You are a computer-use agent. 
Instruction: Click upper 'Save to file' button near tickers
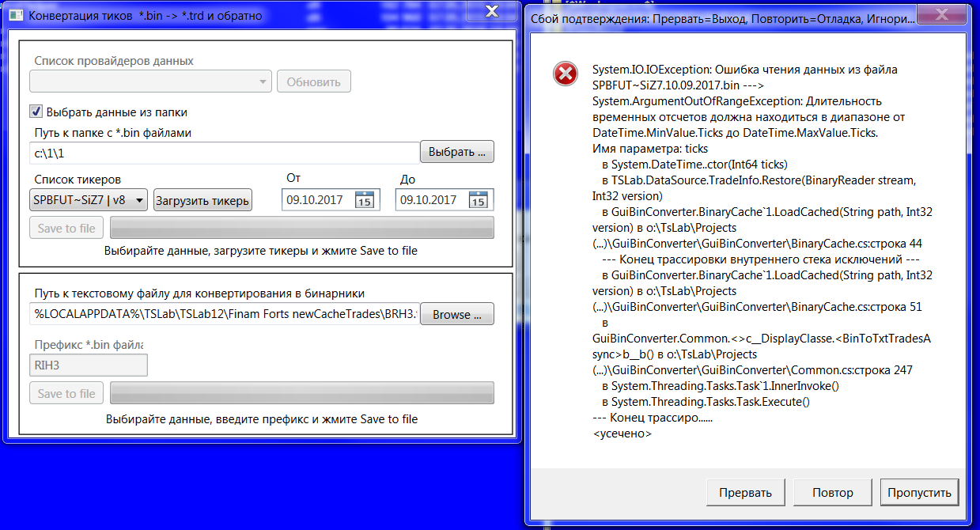66,228
